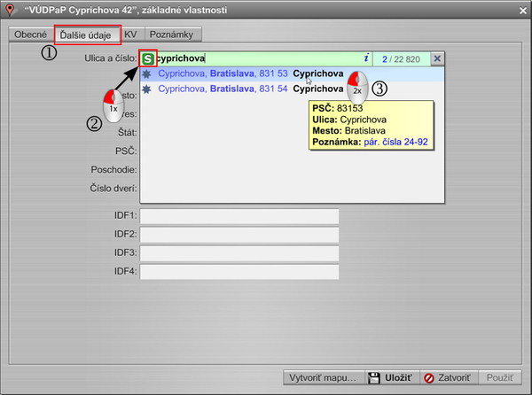
Task: Click the 2 / 22 820 results counter
Action: coord(401,58)
